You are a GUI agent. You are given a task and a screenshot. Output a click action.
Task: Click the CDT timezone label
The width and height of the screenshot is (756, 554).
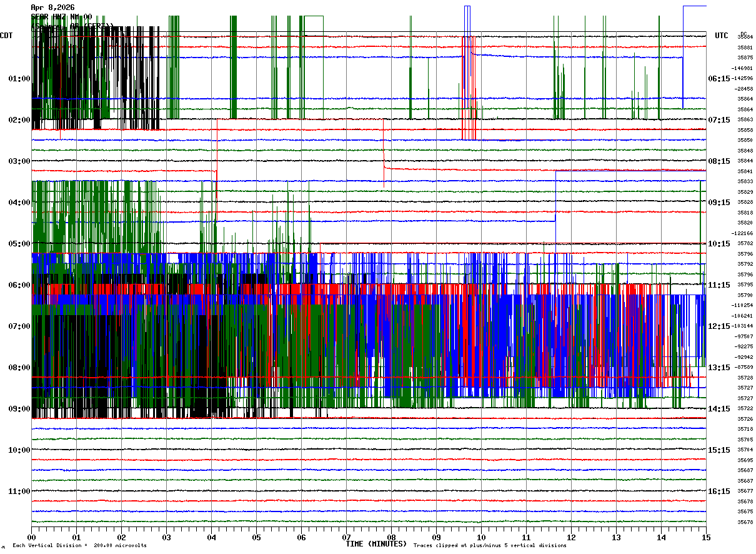(x=7, y=36)
